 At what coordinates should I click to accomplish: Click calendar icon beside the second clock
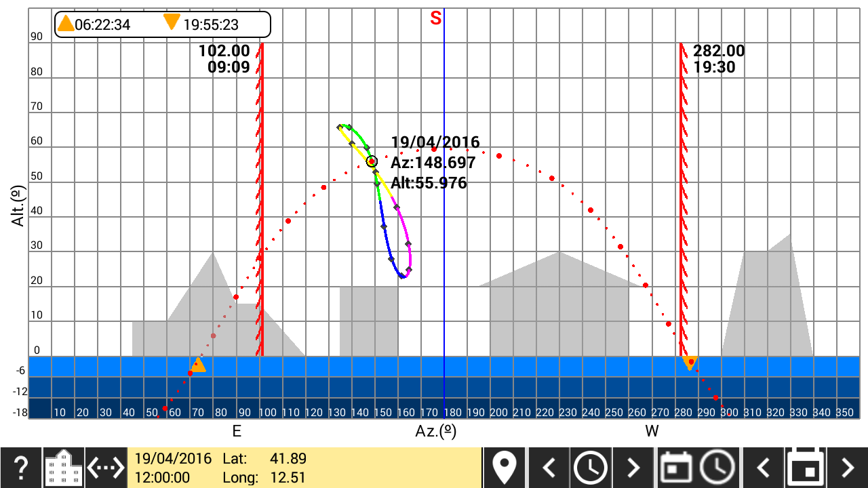click(x=676, y=468)
